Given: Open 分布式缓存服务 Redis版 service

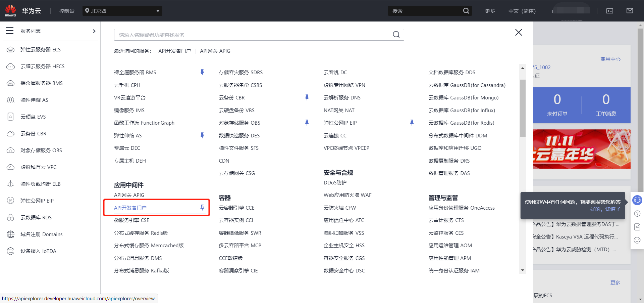Looking at the screenshot, I should [141, 233].
